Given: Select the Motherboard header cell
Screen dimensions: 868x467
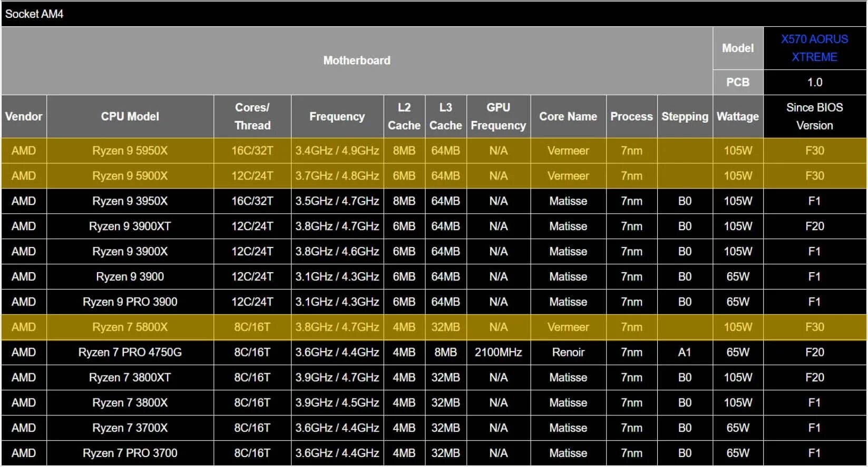Looking at the screenshot, I should (x=357, y=61).
